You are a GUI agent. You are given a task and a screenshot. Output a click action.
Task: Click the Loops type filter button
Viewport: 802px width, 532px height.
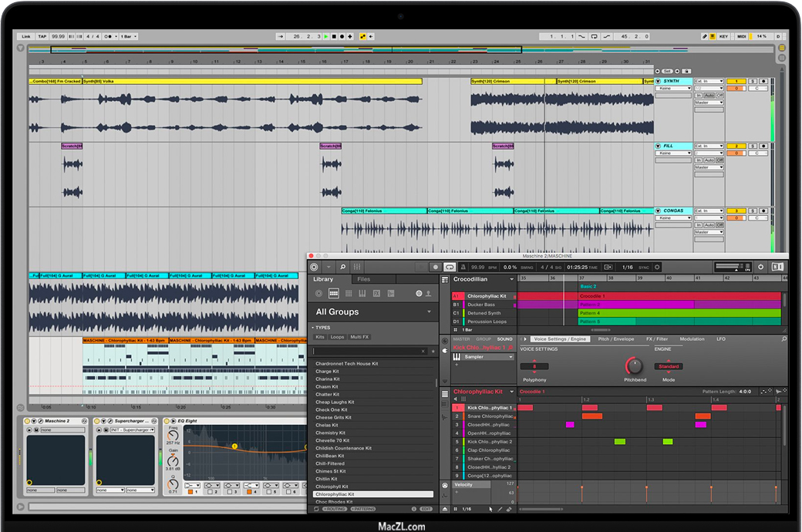pyautogui.click(x=337, y=337)
